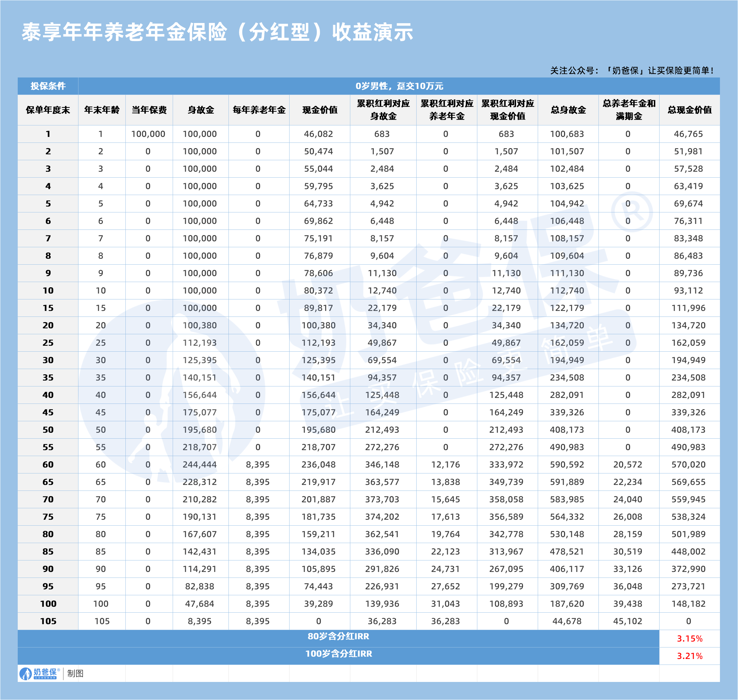Select the 累积红利对应养老年金 column header
This screenshot has height=700, width=738.
[446, 110]
